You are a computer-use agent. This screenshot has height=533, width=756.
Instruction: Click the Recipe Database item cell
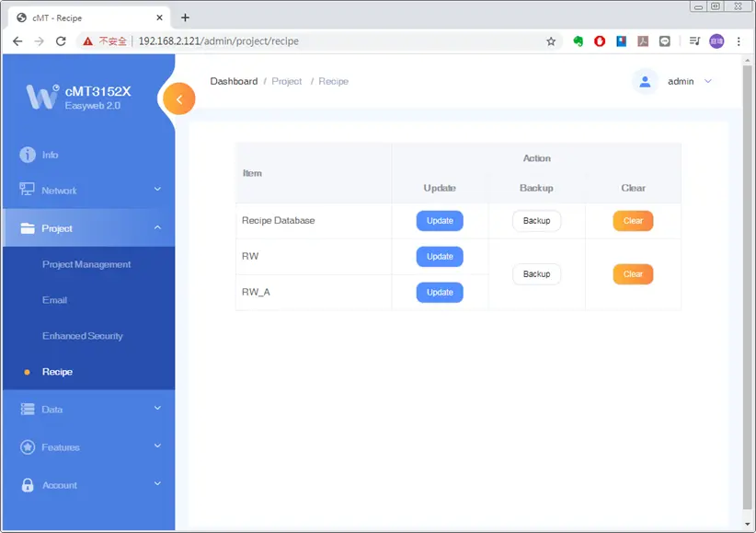[x=314, y=221]
